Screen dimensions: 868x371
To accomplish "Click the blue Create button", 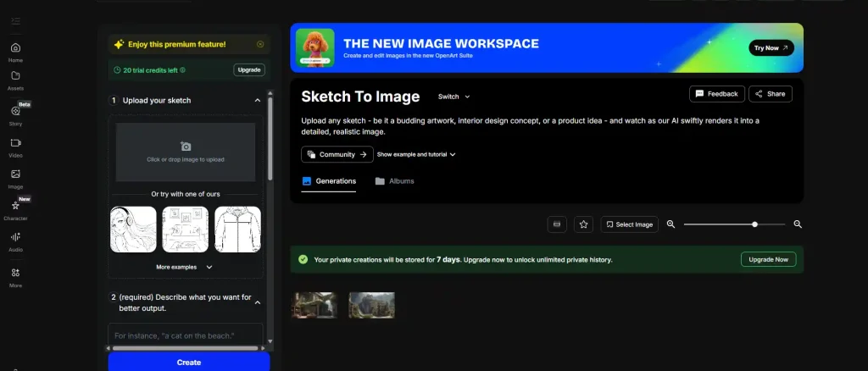I will pyautogui.click(x=189, y=363).
